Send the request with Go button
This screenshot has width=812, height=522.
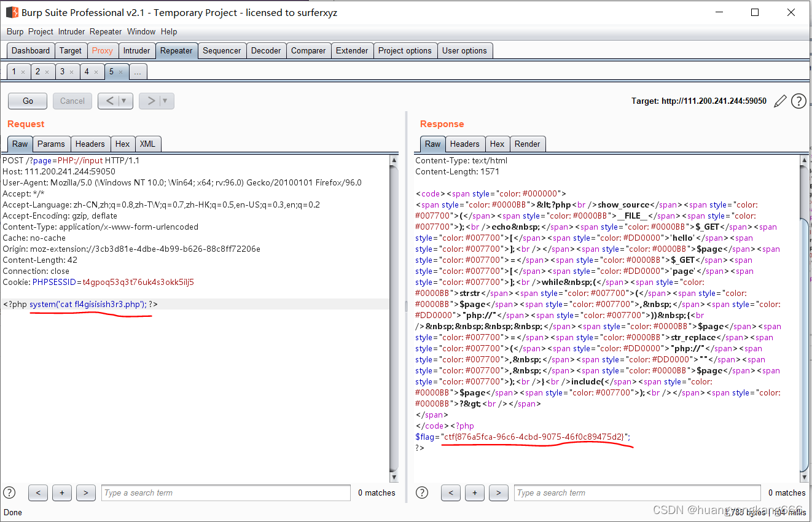(x=28, y=101)
